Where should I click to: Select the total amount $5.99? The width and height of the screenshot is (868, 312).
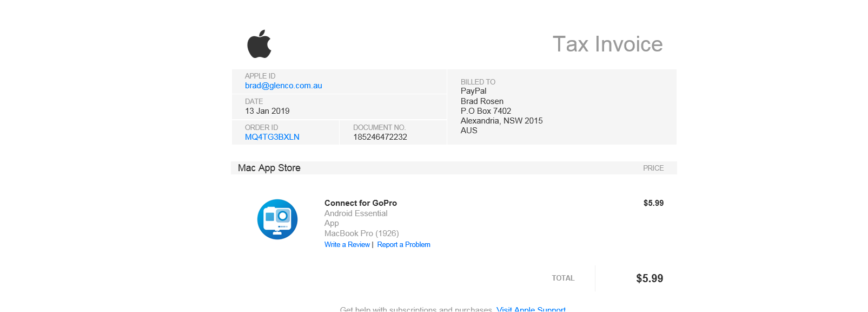tap(650, 278)
